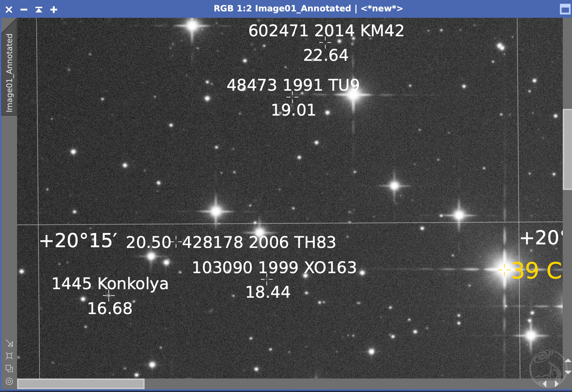Viewport: 572px width, 392px height.
Task: Click the zoom-to-fit square icon in left sidebar
Action: coord(9,356)
